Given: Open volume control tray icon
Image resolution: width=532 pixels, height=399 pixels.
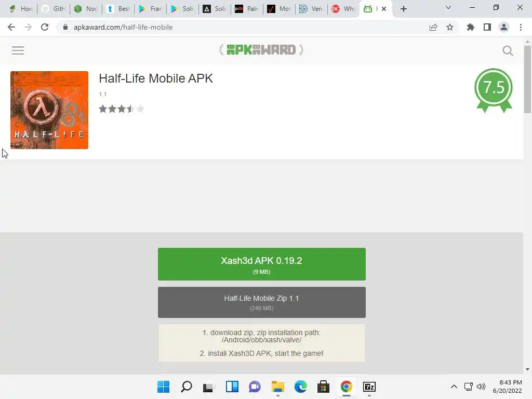Looking at the screenshot, I should tap(481, 387).
